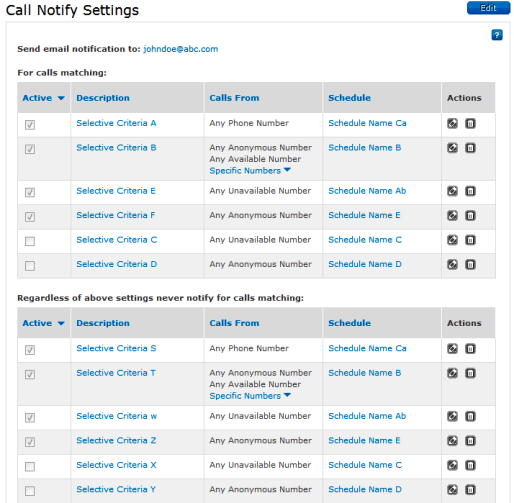Viewport: 514px width, 503px height.
Task: Click the blue Edit button
Action: tap(488, 8)
